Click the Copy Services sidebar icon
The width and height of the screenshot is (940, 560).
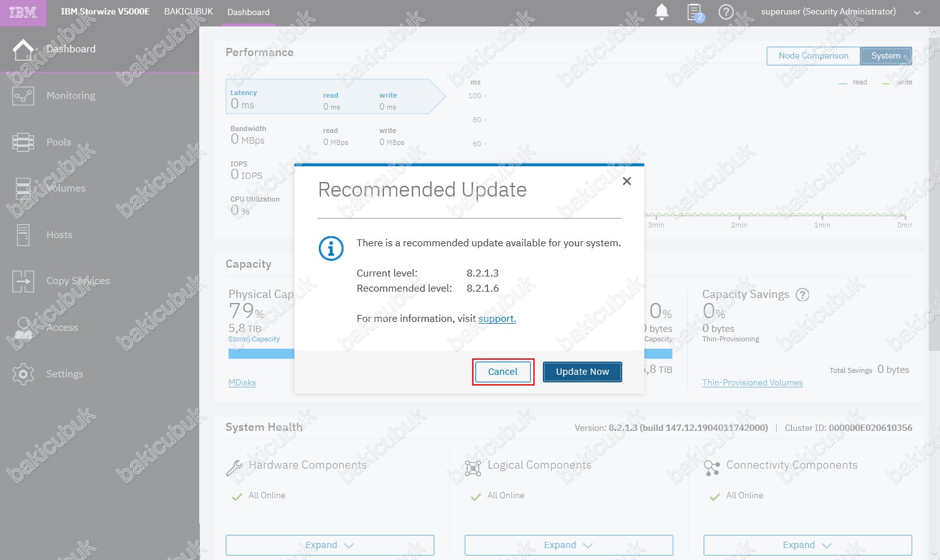click(x=23, y=281)
